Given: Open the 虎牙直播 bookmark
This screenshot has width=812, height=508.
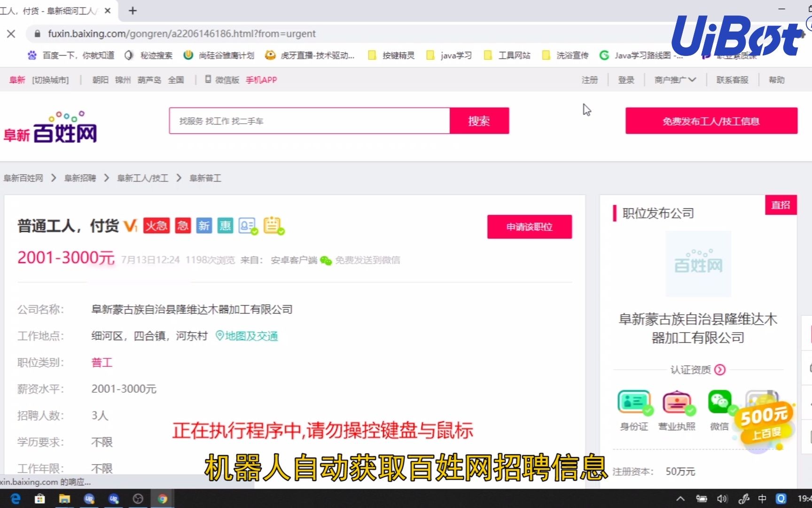Looking at the screenshot, I should click(x=310, y=56).
